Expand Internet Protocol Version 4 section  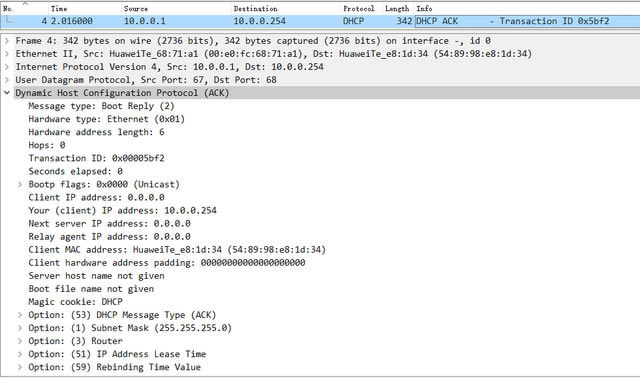pyautogui.click(x=7, y=67)
